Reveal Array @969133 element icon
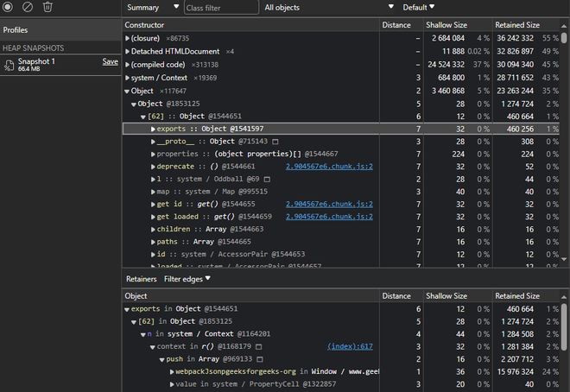The image size is (570, 392). pos(260,359)
